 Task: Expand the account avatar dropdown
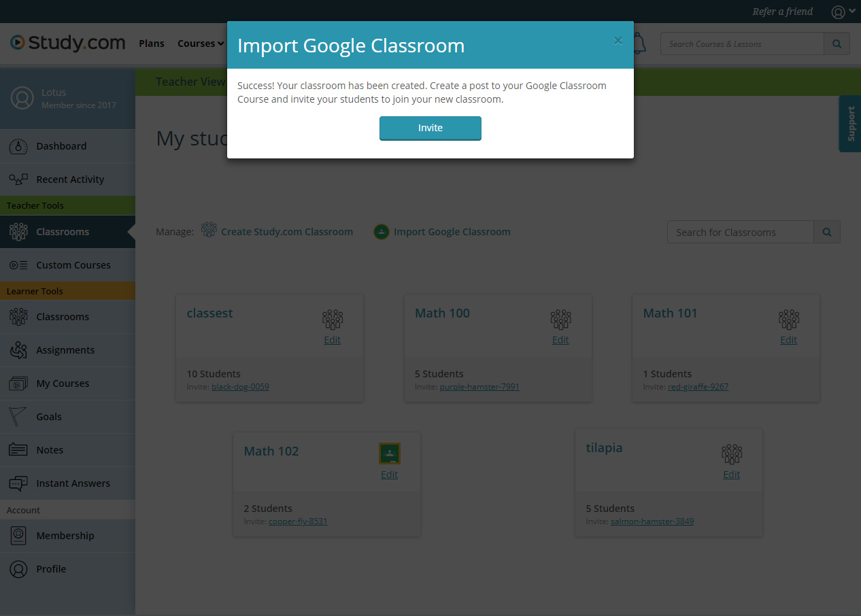coord(843,12)
